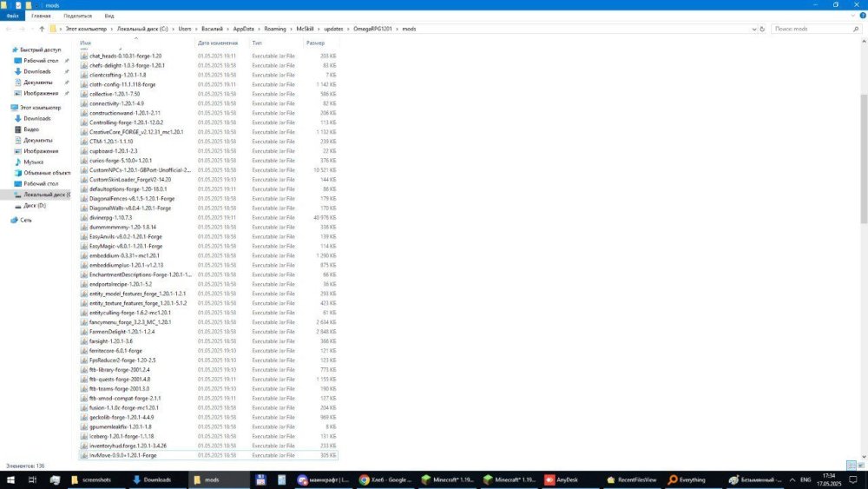
Task: Open the Windows Start menu
Action: (x=10, y=480)
